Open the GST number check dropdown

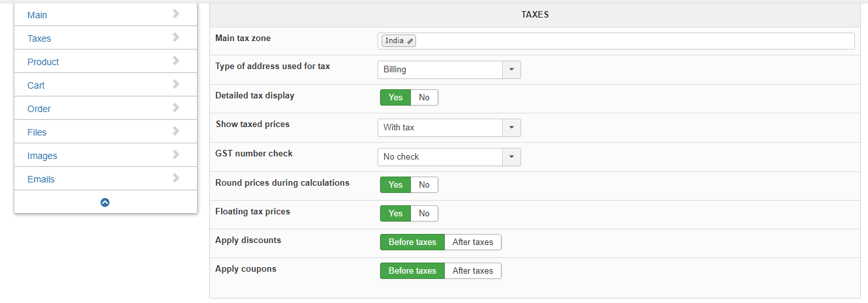pos(511,157)
